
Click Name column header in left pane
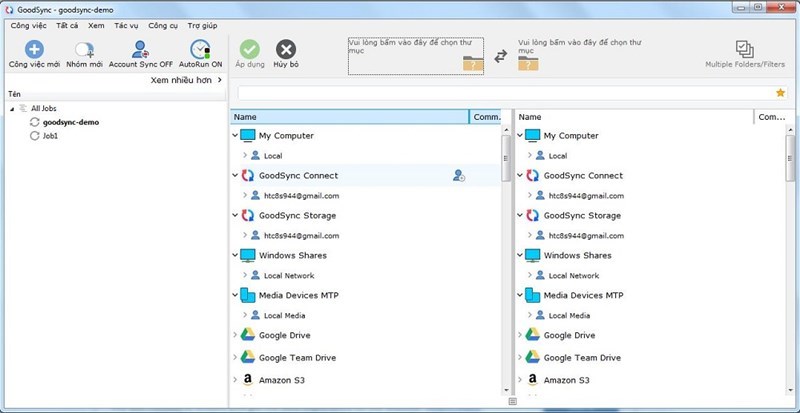[349, 117]
